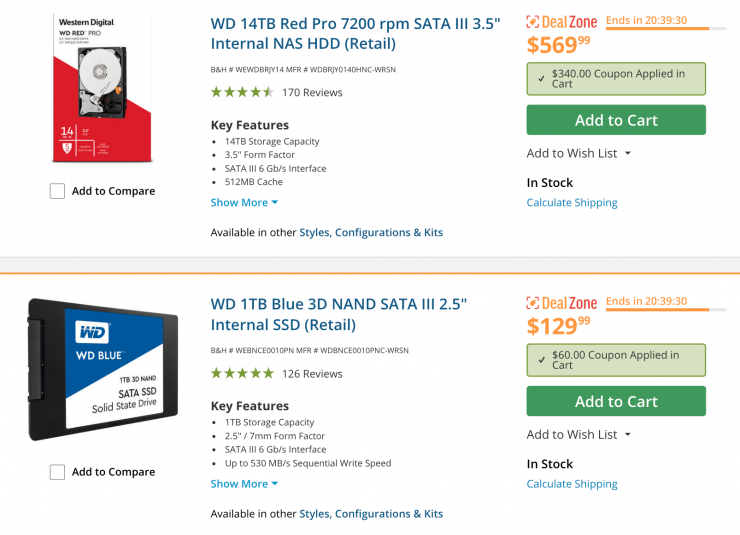Click star rating of WD 14TB Red Pro
Screen dimensions: 740x535
tap(242, 92)
